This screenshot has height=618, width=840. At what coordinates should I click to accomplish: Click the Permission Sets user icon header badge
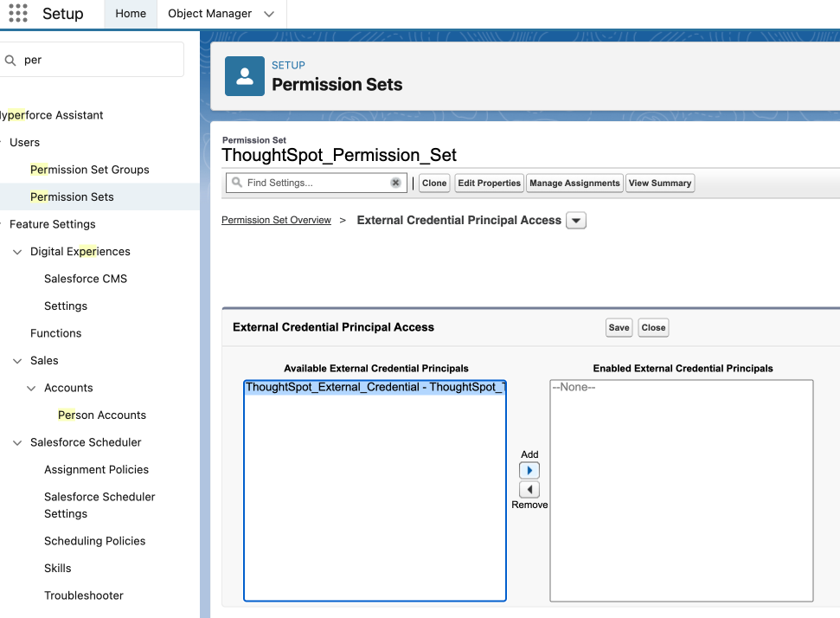244,76
